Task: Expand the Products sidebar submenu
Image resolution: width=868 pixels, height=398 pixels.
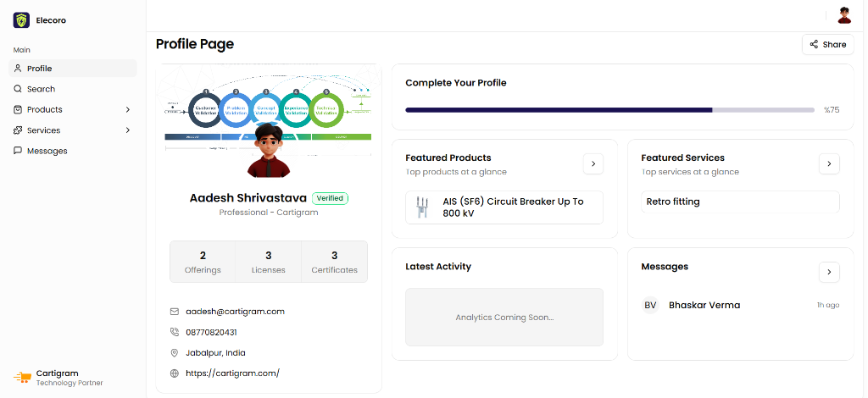Action: (x=128, y=109)
